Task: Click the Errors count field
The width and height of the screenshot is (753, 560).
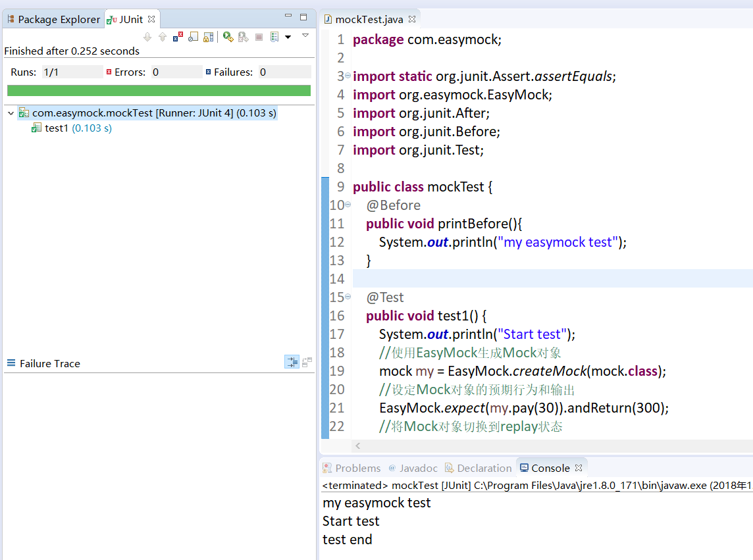Action: (x=176, y=72)
